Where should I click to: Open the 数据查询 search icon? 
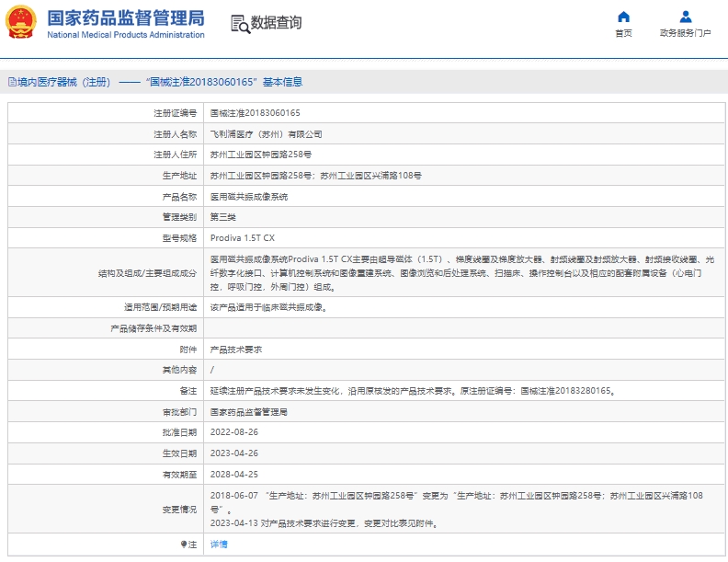click(x=240, y=24)
